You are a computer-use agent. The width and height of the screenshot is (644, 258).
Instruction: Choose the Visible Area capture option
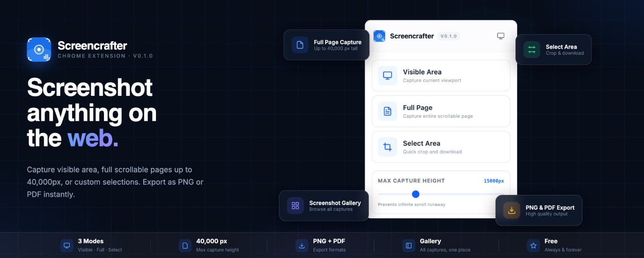441,76
